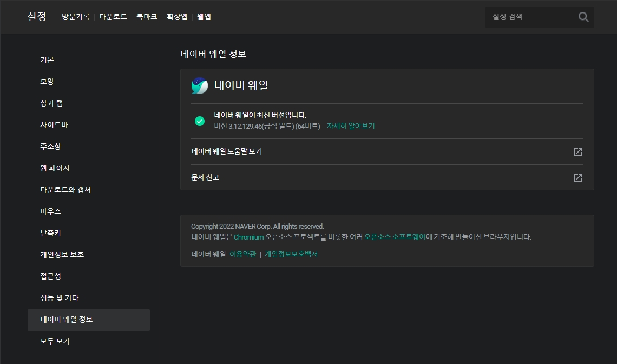The height and width of the screenshot is (364, 617).
Task: Click the 설정 title in header
Action: click(37, 17)
